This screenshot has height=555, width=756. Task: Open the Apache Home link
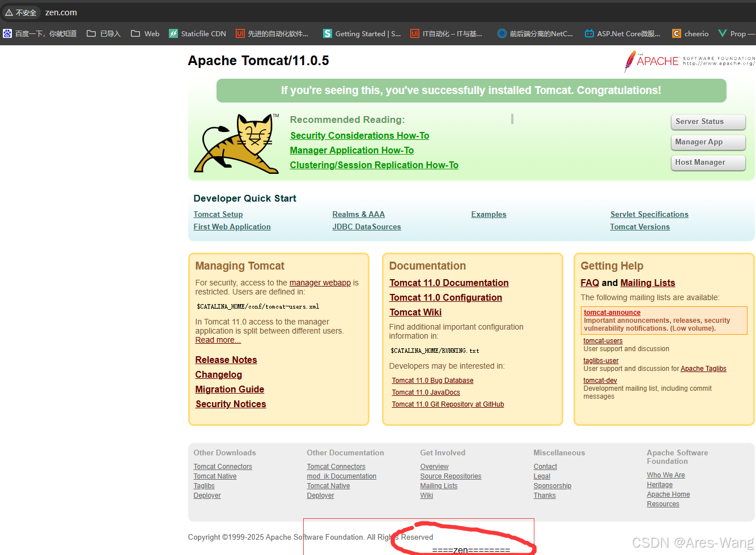pyautogui.click(x=669, y=494)
